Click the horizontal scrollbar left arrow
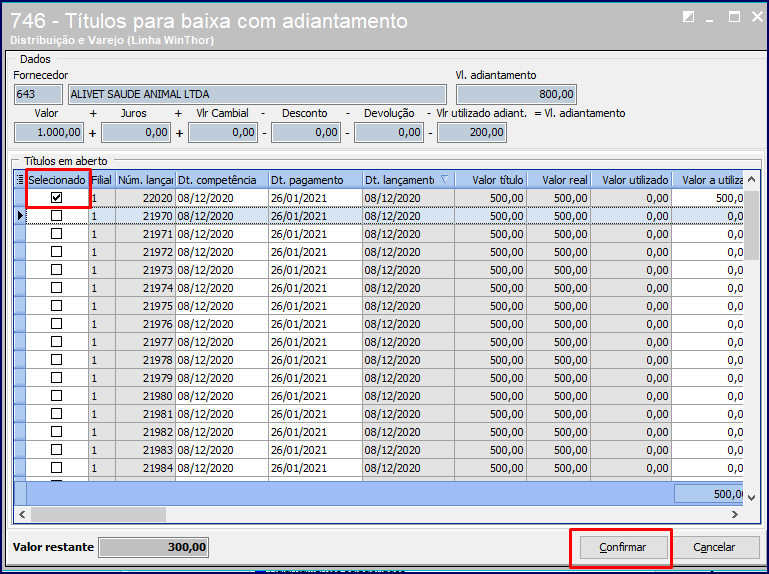 click(x=22, y=514)
